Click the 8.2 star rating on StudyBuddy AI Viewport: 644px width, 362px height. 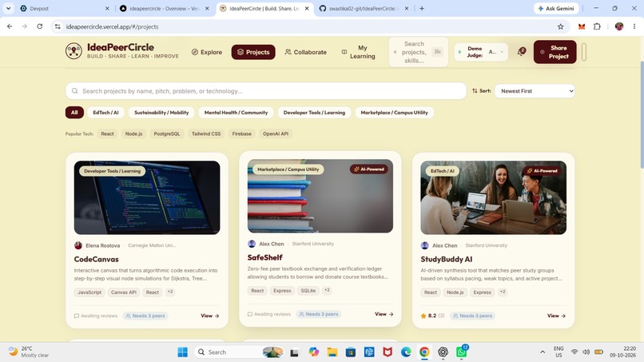432,316
